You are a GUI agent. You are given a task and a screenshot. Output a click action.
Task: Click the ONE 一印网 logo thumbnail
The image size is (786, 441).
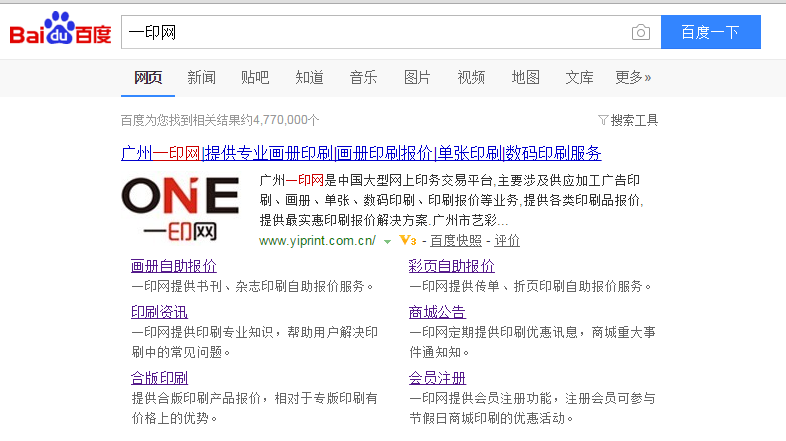pyautogui.click(x=180, y=208)
